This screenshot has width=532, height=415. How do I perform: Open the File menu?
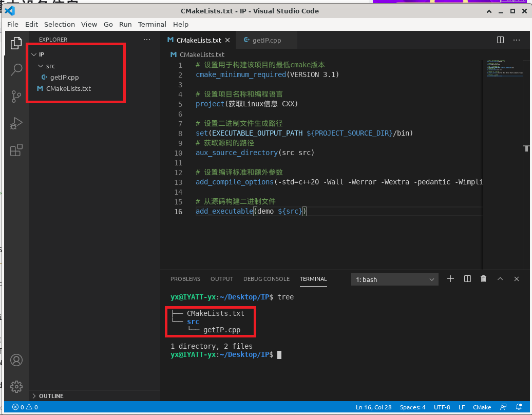point(13,25)
